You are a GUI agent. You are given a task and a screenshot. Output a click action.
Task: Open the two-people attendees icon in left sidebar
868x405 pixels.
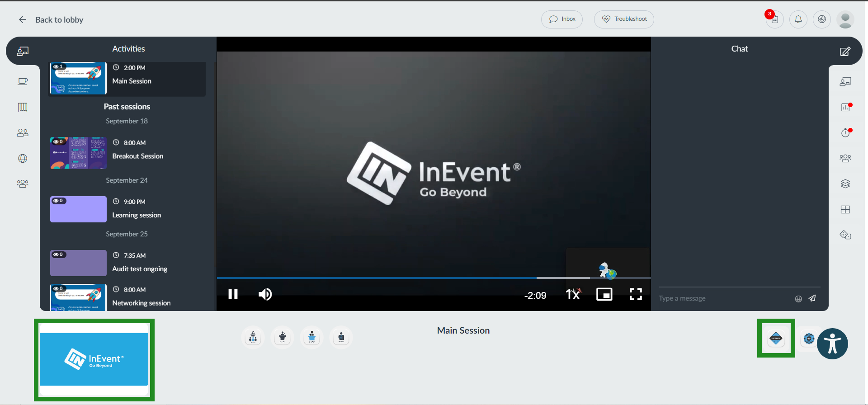23,133
